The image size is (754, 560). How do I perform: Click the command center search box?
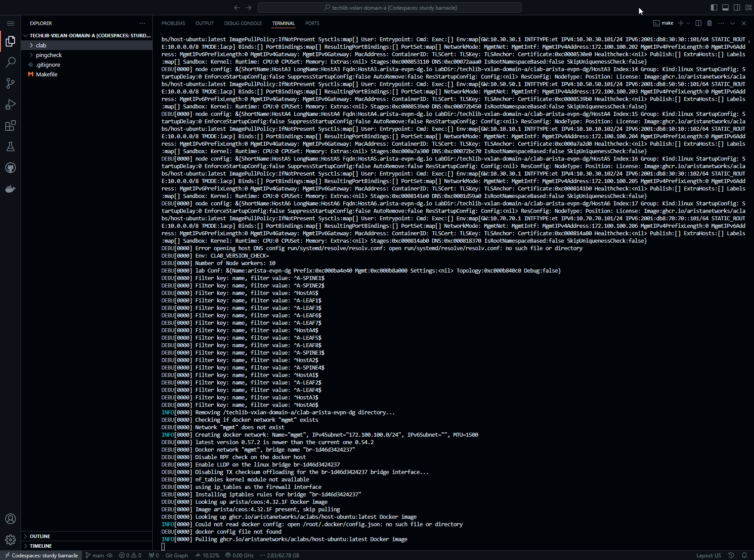pos(390,7)
